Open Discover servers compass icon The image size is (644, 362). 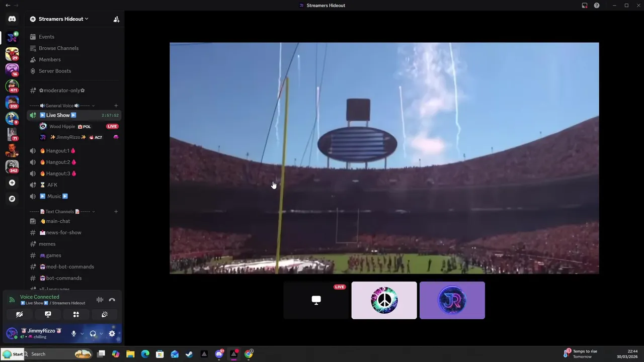click(12, 199)
